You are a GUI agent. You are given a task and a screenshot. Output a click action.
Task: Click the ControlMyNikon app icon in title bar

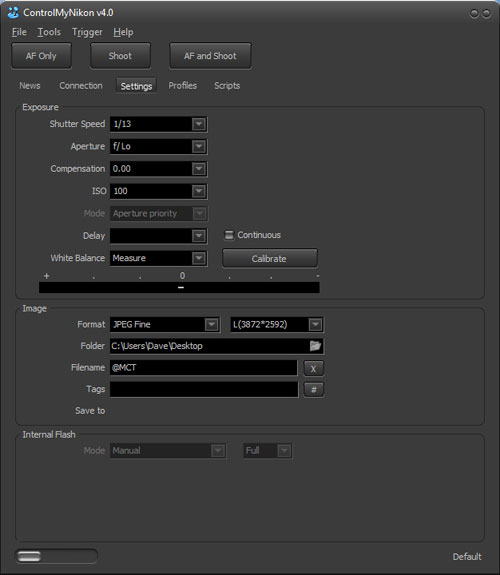[13, 12]
